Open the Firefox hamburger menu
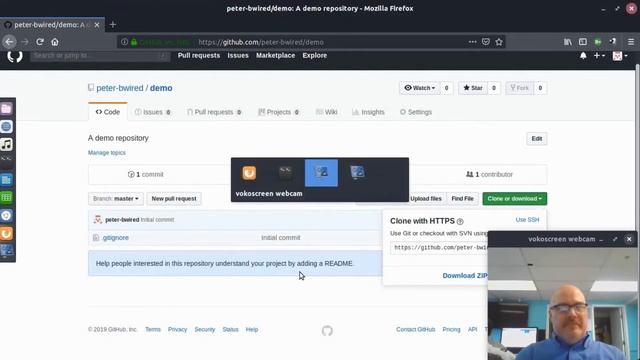The image size is (640, 360). 631,42
